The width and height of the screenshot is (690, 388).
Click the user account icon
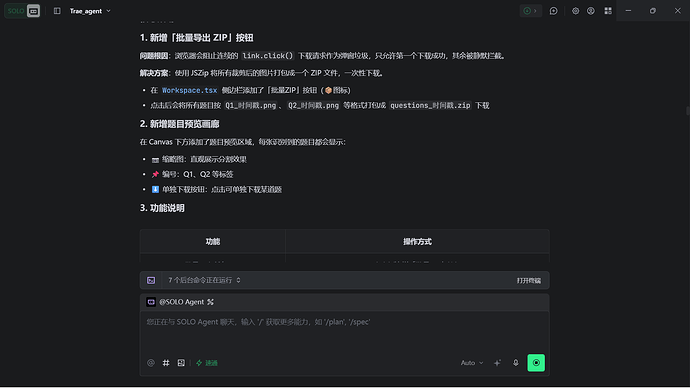(x=591, y=11)
